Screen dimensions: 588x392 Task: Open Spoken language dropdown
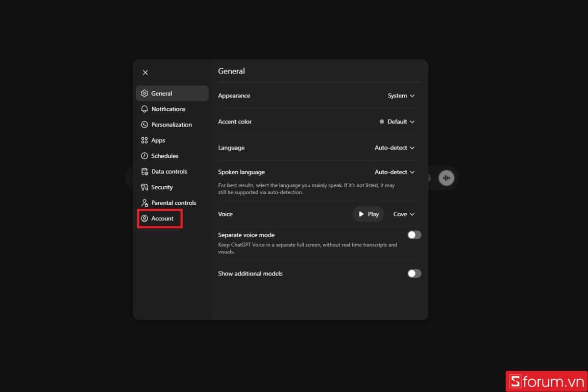coord(394,172)
